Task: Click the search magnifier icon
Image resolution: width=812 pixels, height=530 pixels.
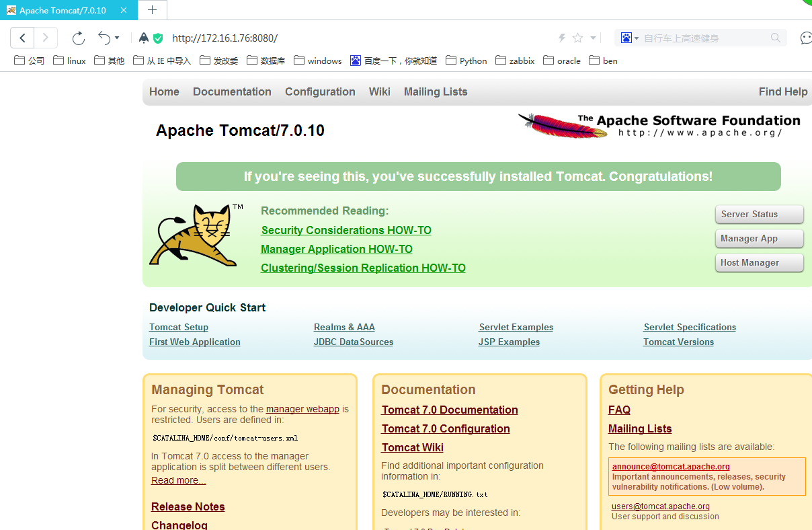Action: coord(776,38)
